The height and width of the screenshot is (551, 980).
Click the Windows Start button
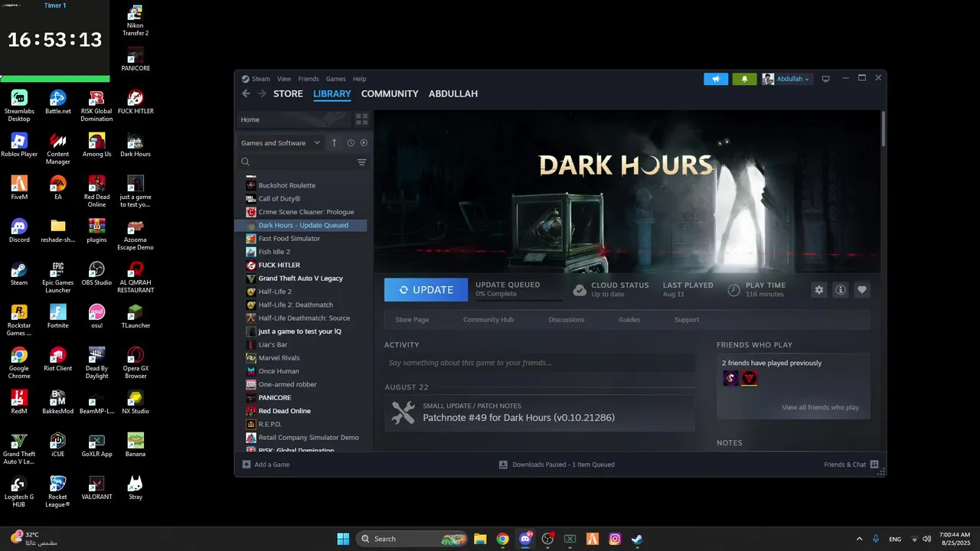[343, 539]
